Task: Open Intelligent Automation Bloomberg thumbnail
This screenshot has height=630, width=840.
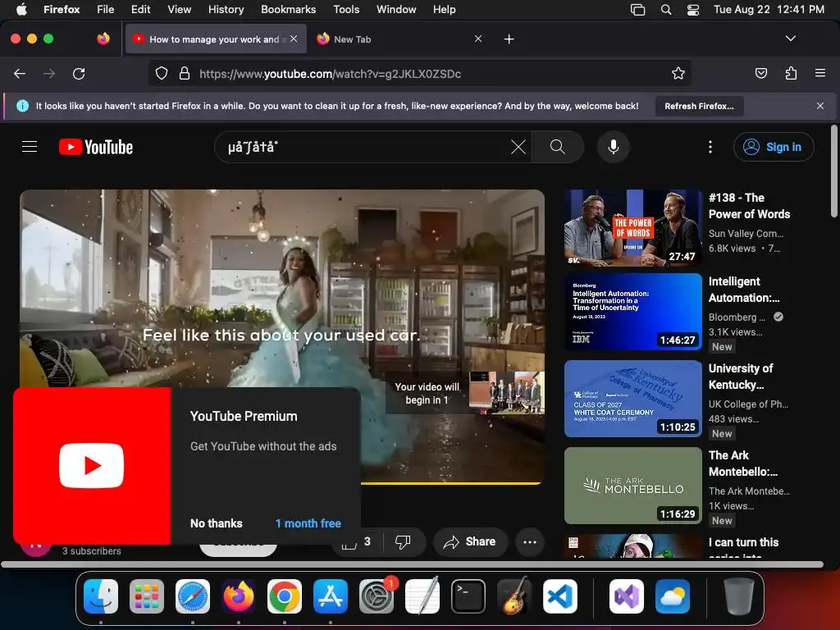Action: click(633, 312)
